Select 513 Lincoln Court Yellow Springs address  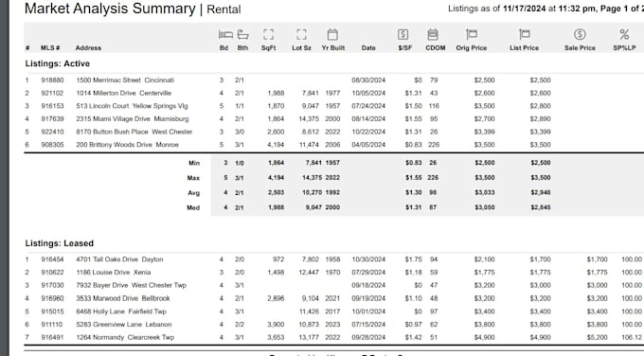[x=132, y=106]
